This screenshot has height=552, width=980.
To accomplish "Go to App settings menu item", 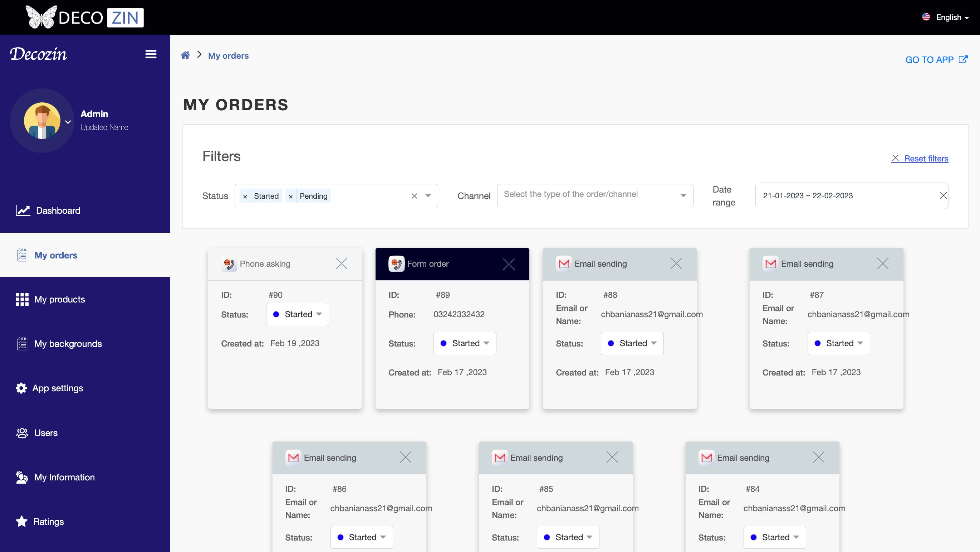I will pos(58,388).
